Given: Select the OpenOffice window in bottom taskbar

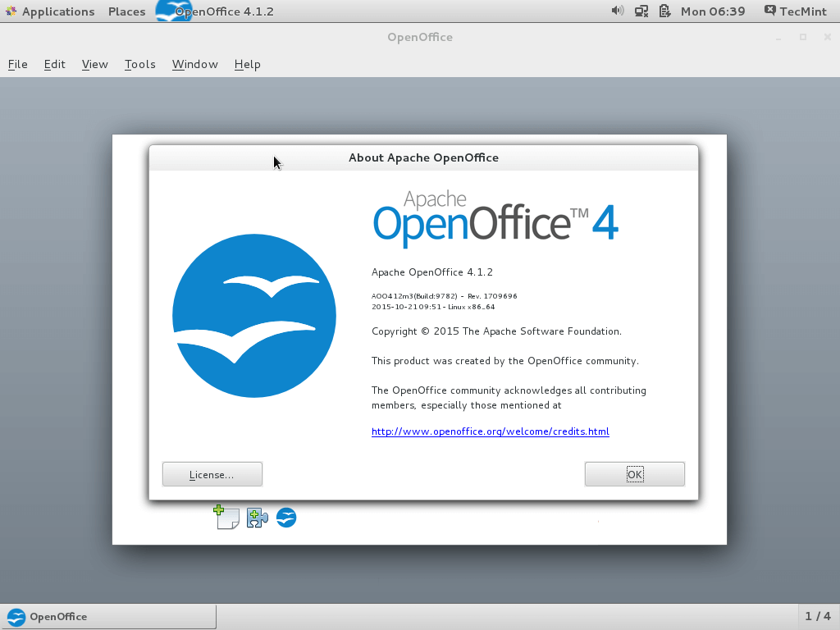Looking at the screenshot, I should coord(108,616).
